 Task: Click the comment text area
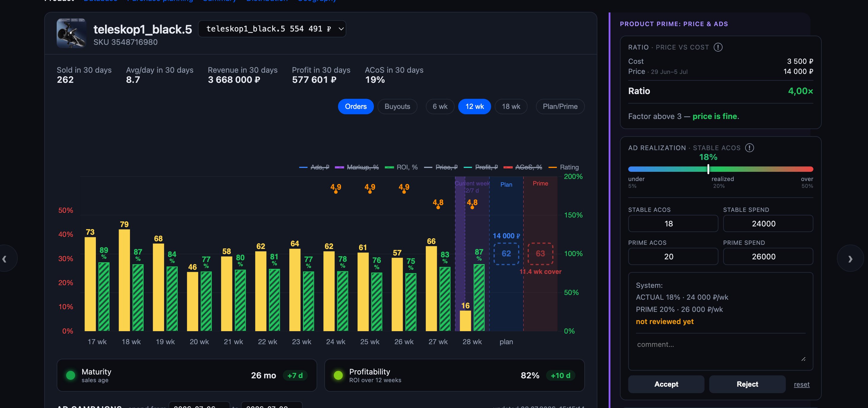coord(721,350)
